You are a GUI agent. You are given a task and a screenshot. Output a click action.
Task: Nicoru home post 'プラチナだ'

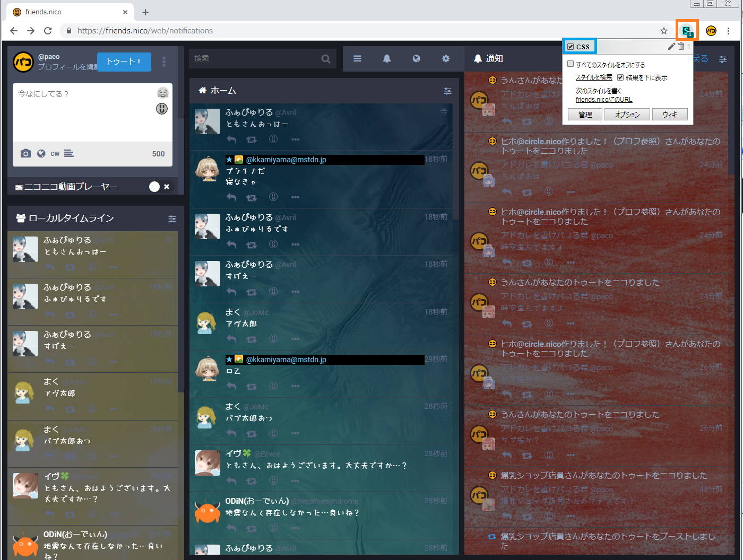click(x=273, y=197)
